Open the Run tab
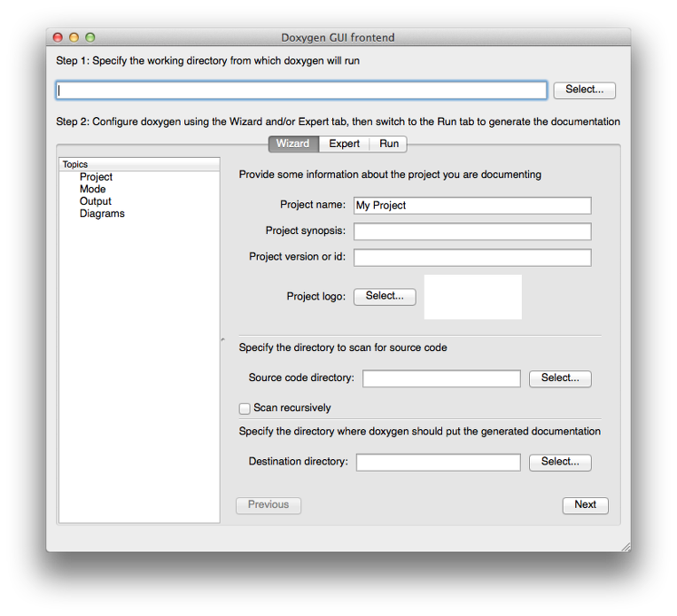This screenshot has height=616, width=677. pyautogui.click(x=389, y=144)
